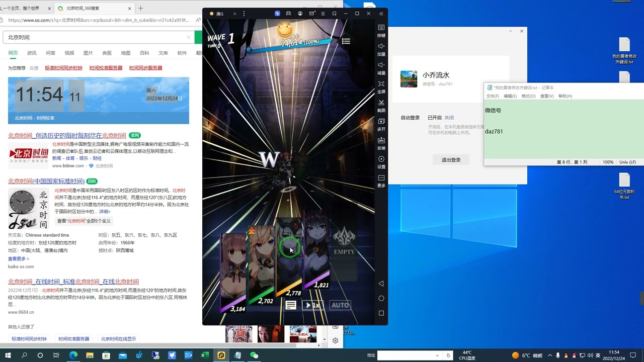The image size is (644, 362).
Task: Open a new browser tab with plus
Action: (x=141, y=8)
